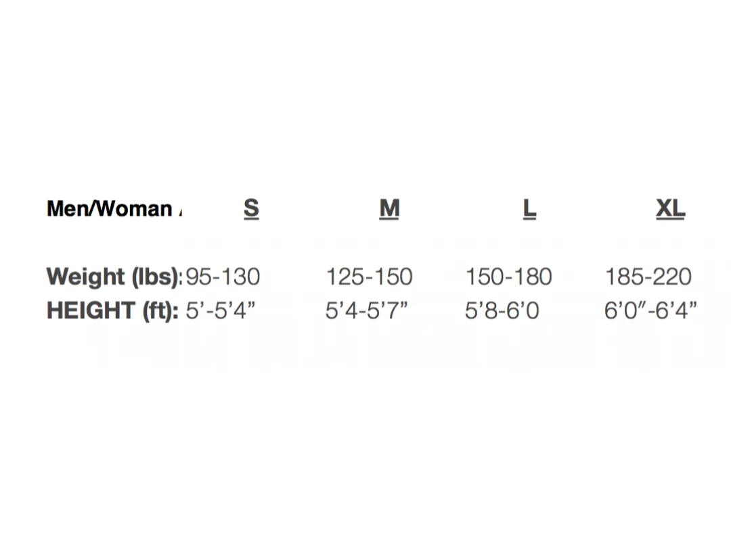Select the underlined M size header
The width and height of the screenshot is (731, 560).
389,208
